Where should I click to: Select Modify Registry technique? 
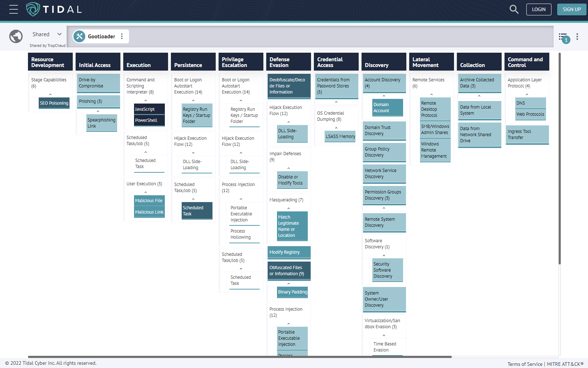(x=289, y=252)
